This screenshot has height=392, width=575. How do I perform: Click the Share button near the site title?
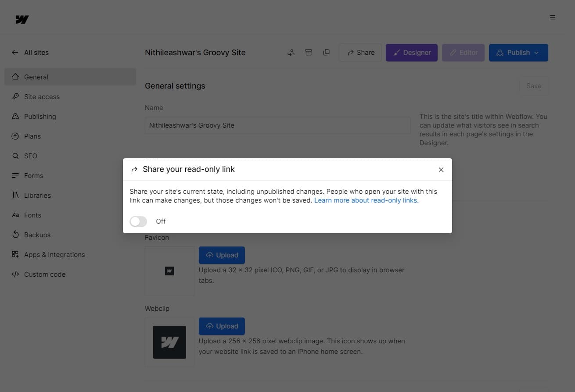click(360, 52)
